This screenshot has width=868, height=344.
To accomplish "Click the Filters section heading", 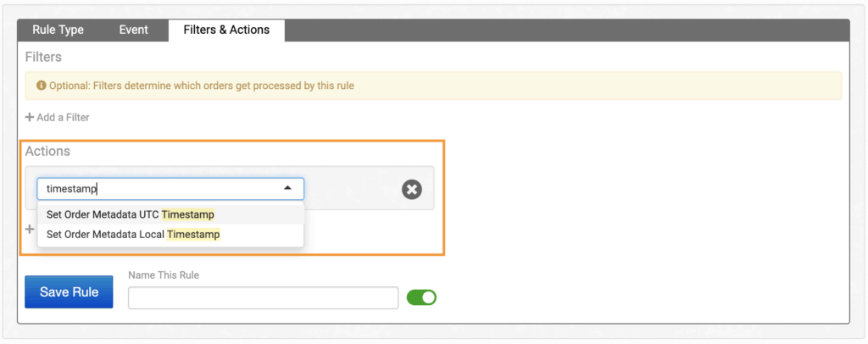I will [43, 57].
